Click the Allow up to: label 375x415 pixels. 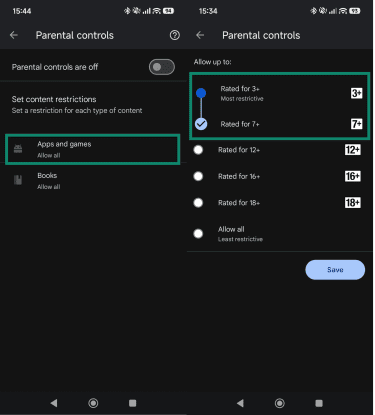pos(213,62)
